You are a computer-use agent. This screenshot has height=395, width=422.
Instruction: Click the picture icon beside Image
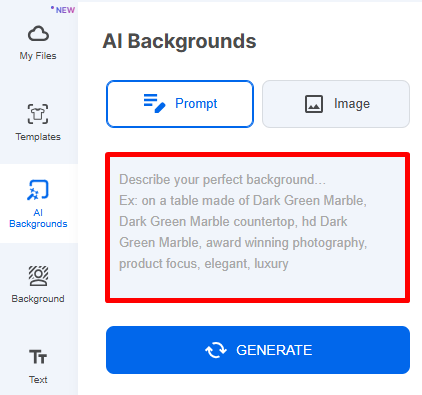tap(314, 104)
